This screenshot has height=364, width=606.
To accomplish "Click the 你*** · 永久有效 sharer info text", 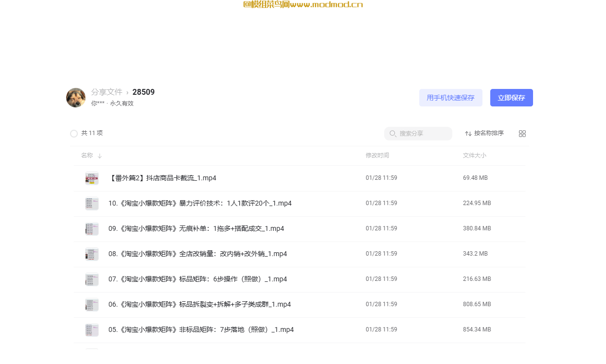I will [x=112, y=104].
